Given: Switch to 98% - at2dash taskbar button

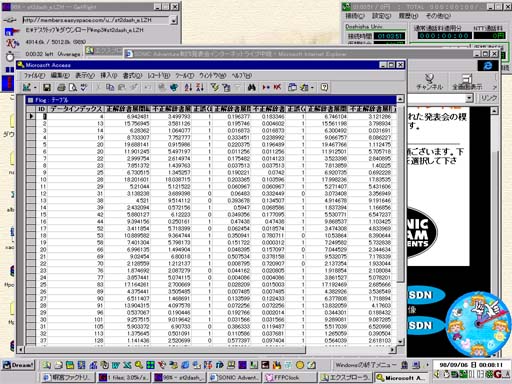Looking at the screenshot, I should pyautogui.click(x=180, y=378).
